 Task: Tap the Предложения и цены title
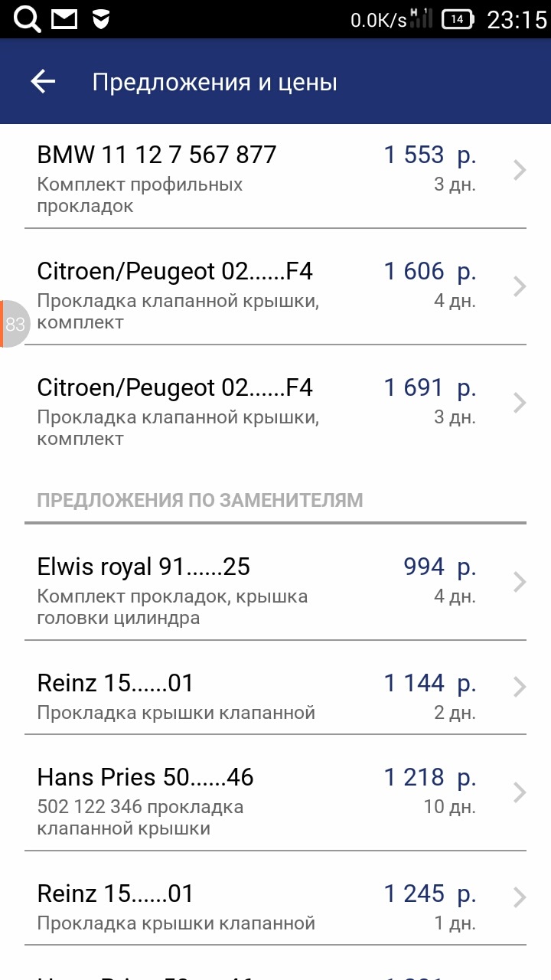[x=215, y=83]
